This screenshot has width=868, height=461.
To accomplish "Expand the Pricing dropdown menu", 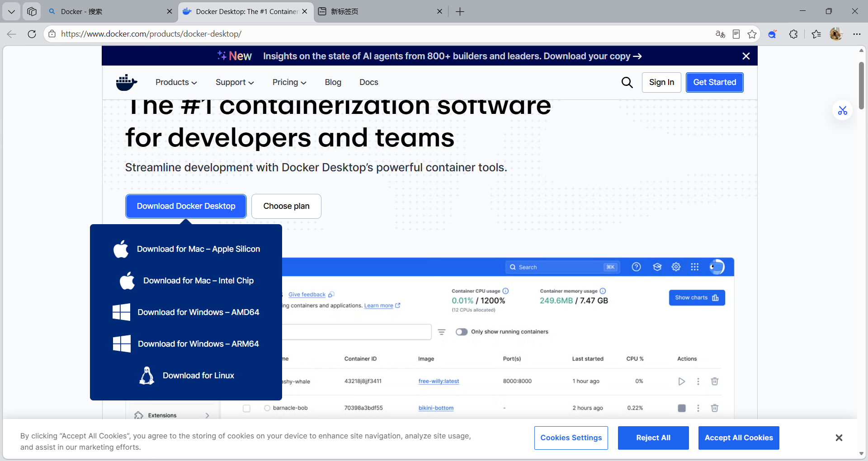I will (289, 82).
